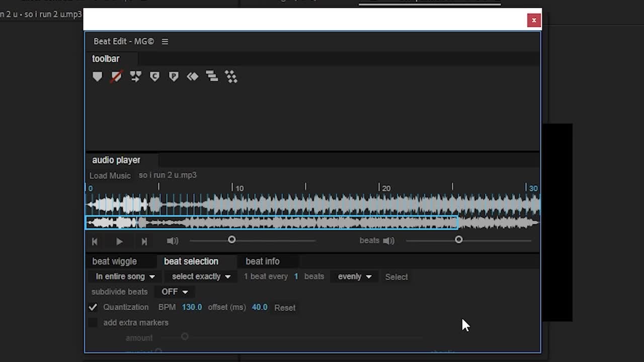Open the subdivide beats OFF dropdown
Screen dimensions: 644x362
174,292
